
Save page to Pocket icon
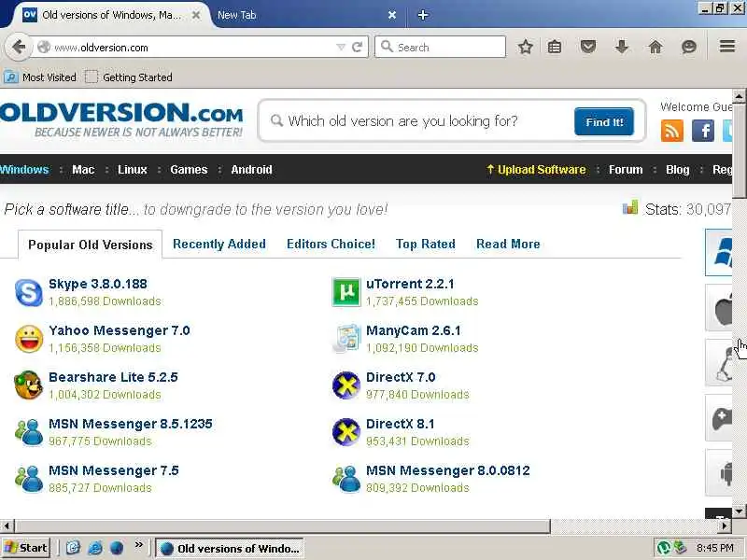tap(588, 47)
